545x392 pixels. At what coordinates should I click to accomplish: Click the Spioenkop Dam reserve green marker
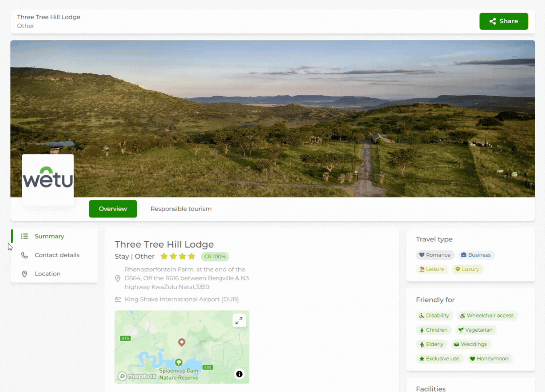pos(179,363)
